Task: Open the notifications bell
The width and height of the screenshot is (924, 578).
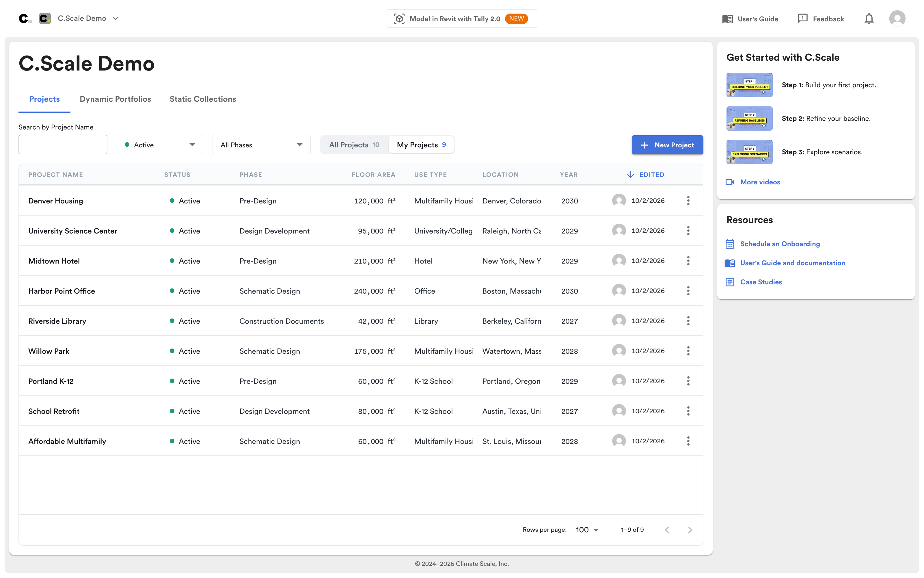Action: point(869,19)
